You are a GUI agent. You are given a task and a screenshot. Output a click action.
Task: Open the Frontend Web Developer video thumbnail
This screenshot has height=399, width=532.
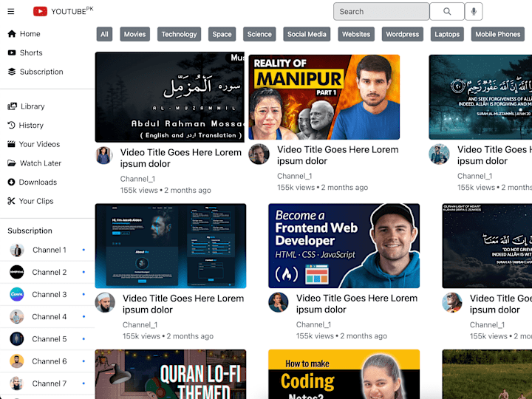tap(344, 246)
